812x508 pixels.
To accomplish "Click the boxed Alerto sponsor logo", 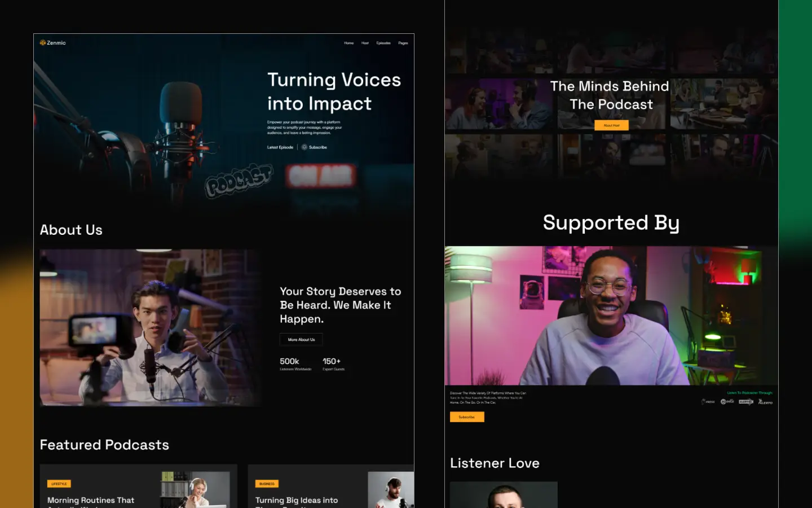I will click(x=746, y=401).
